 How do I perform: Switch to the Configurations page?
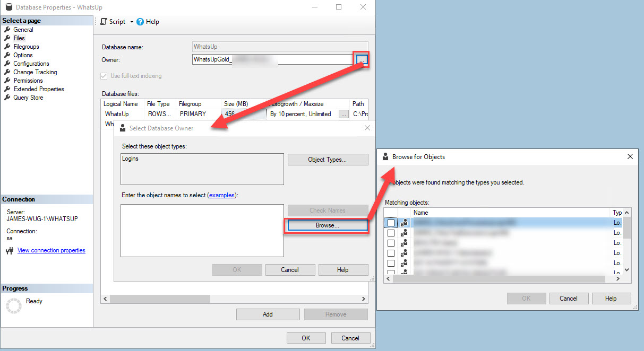31,64
